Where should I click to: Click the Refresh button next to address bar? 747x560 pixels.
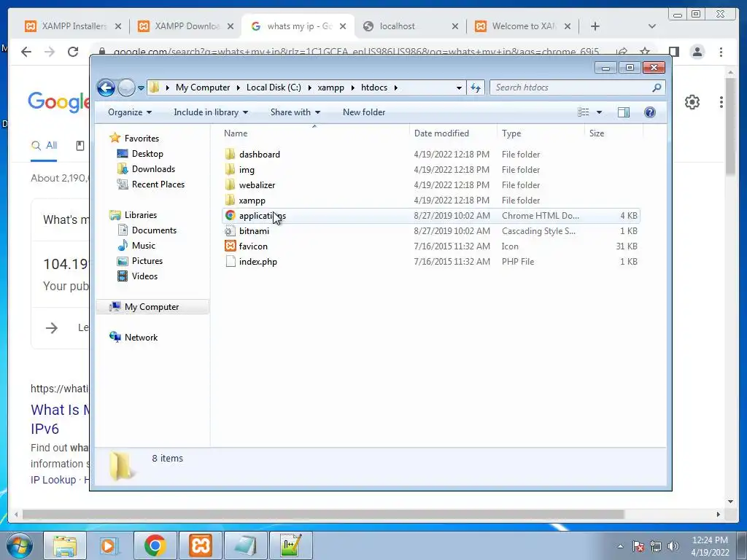point(476,87)
